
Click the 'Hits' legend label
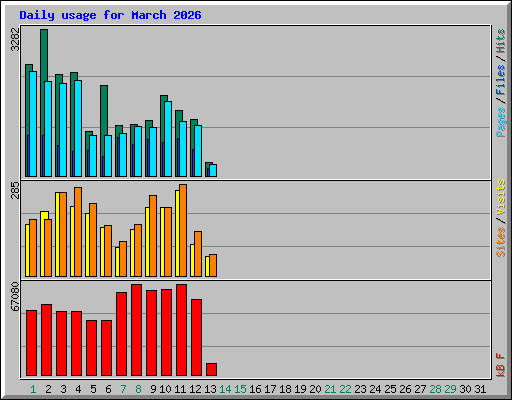501,41
